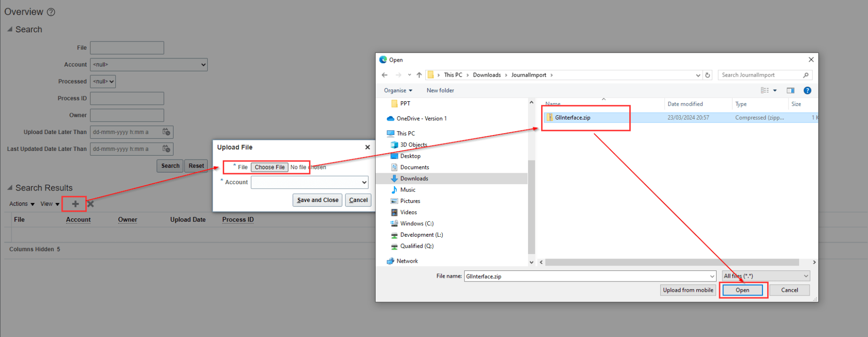Click the refresh icon in file dialog
This screenshot has width=868, height=337.
point(707,75)
